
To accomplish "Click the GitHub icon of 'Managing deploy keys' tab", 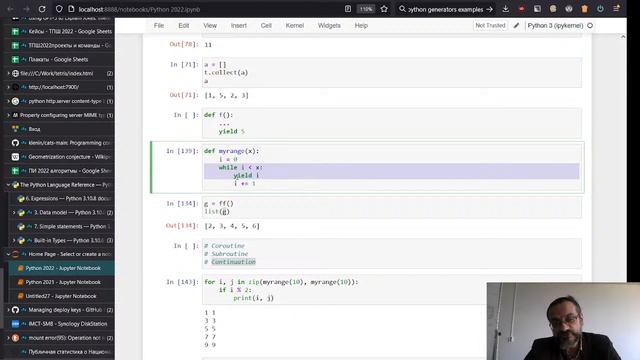I will pyautogui.click(x=15, y=310).
